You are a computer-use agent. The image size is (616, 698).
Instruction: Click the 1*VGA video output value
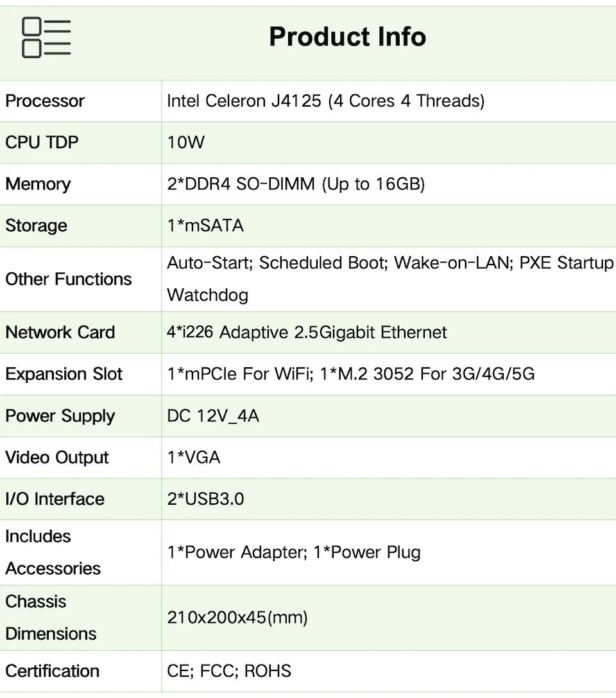pos(194,458)
